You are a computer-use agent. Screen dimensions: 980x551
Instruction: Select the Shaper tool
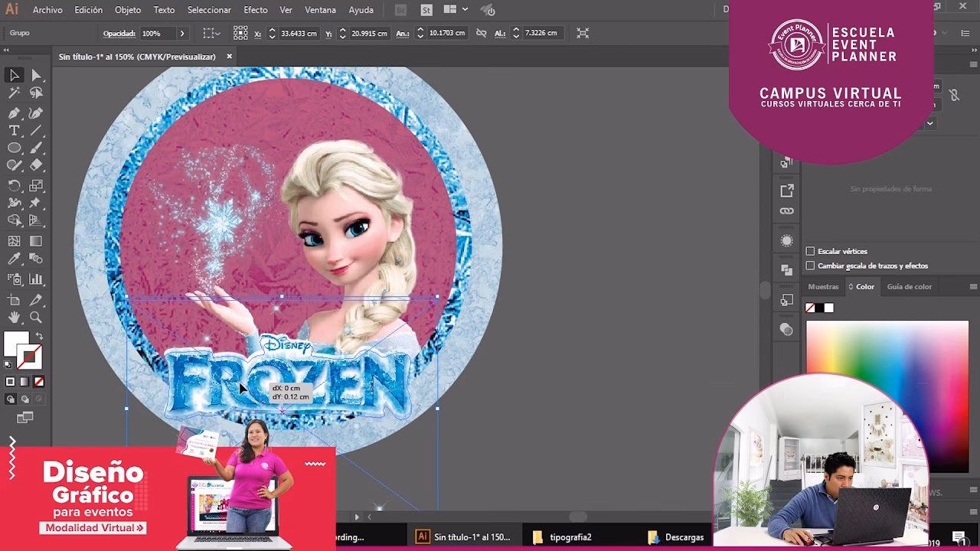15,165
